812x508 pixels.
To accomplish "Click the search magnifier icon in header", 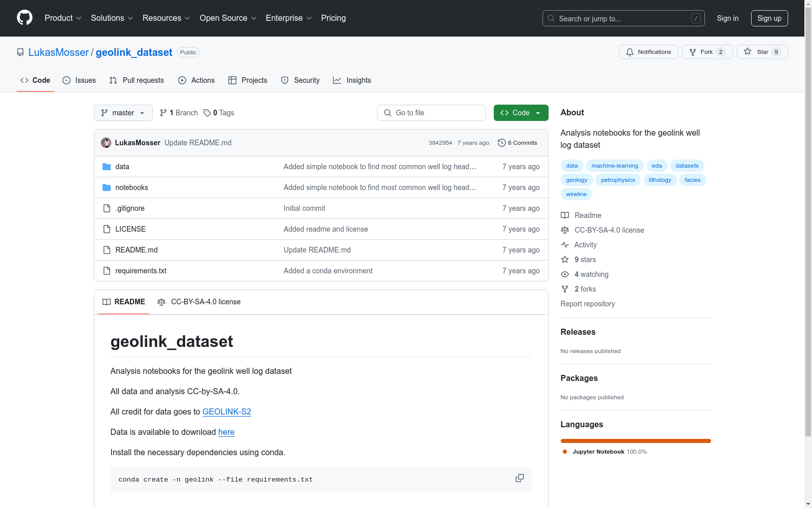I will click(x=551, y=18).
